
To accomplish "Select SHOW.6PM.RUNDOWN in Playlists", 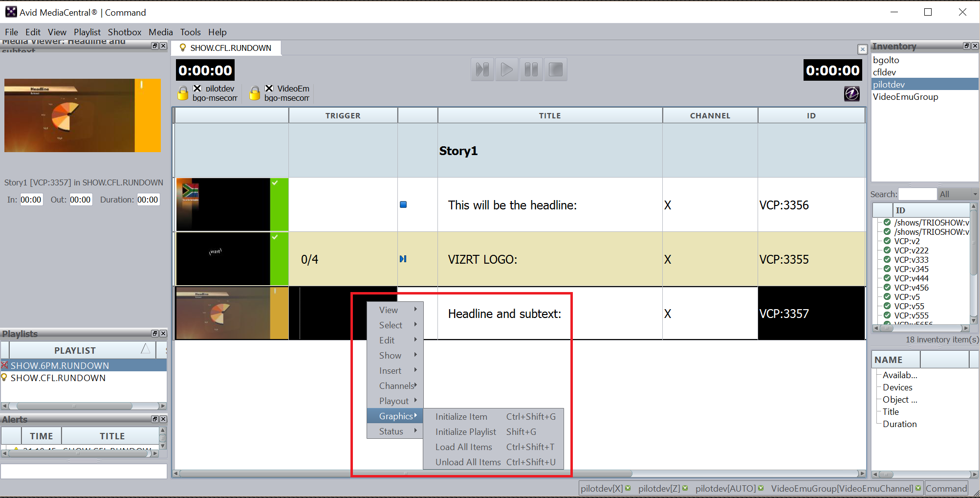I will [84, 365].
